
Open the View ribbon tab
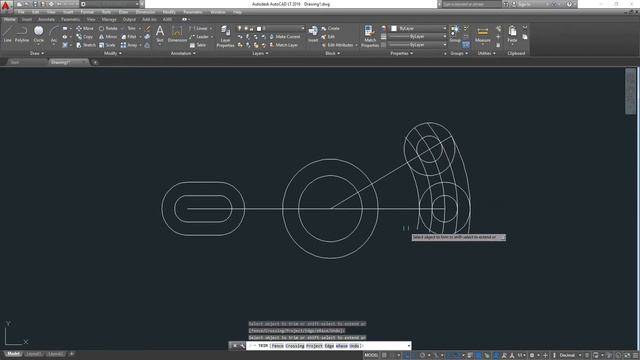pyautogui.click(x=91, y=19)
